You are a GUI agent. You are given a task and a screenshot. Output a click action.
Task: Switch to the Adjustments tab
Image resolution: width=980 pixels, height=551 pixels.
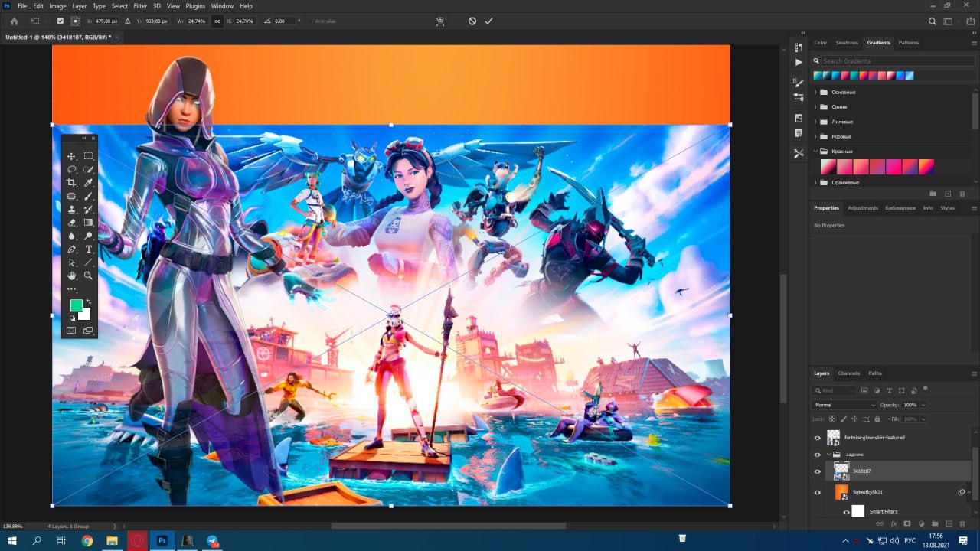point(863,208)
